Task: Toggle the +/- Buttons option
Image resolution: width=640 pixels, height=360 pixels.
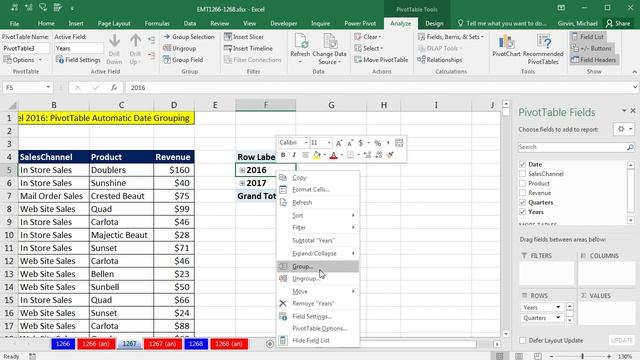Action: tap(591, 48)
